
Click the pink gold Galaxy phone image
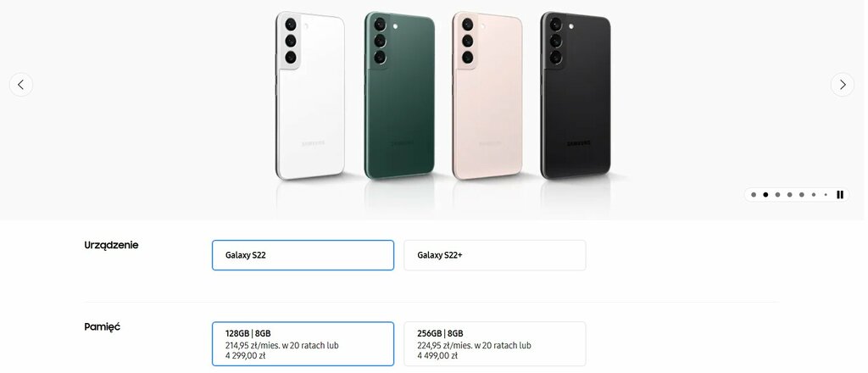click(487, 95)
